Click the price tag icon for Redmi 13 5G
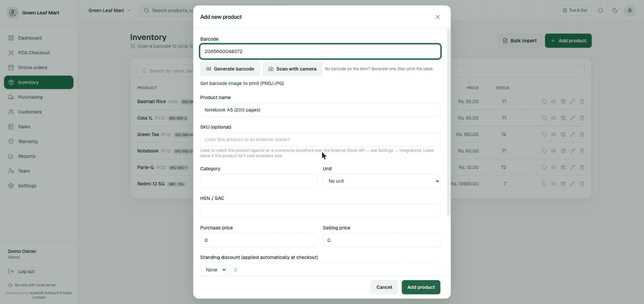Image resolution: width=644 pixels, height=304 pixels. pos(544,184)
